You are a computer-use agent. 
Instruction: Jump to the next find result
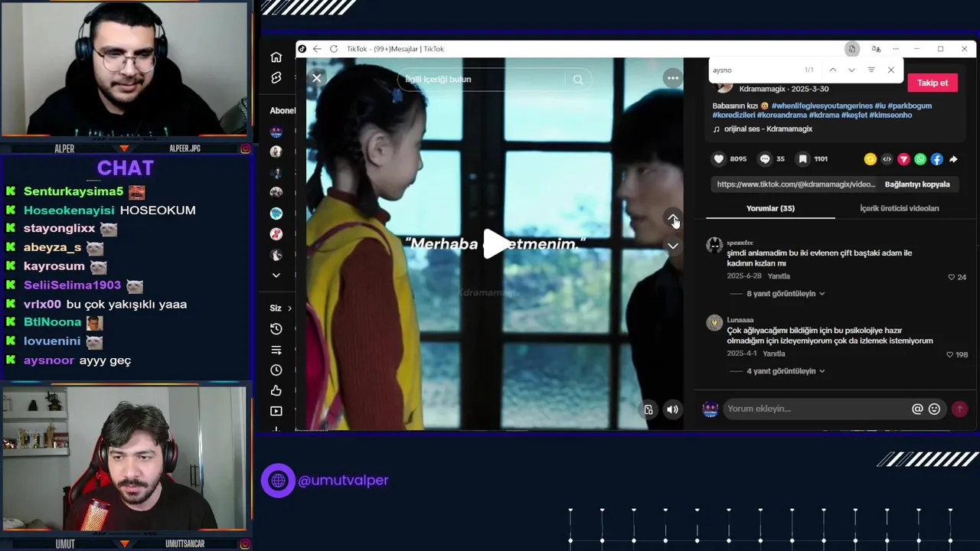tap(851, 70)
